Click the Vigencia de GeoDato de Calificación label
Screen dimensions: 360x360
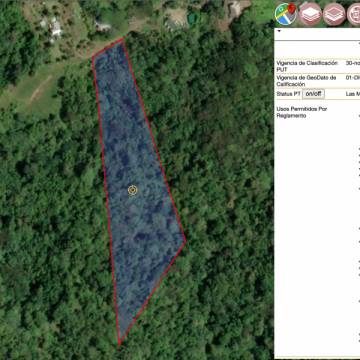tap(306, 81)
